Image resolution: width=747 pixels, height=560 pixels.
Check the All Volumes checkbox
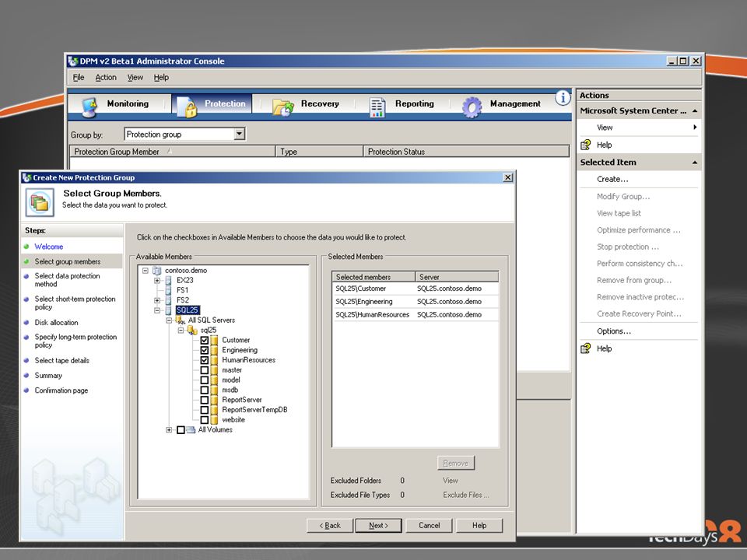(181, 430)
